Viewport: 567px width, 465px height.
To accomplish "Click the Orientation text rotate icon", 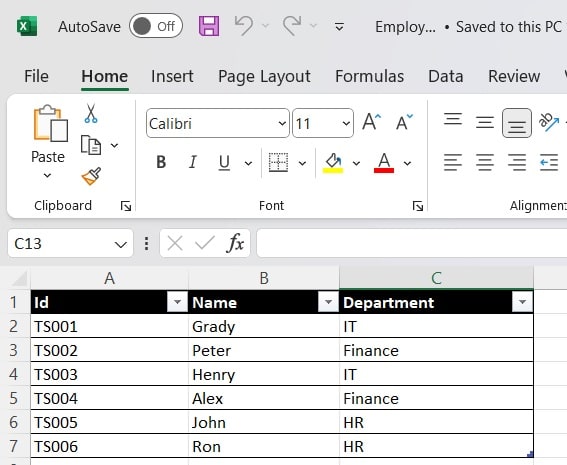I will pos(549,122).
